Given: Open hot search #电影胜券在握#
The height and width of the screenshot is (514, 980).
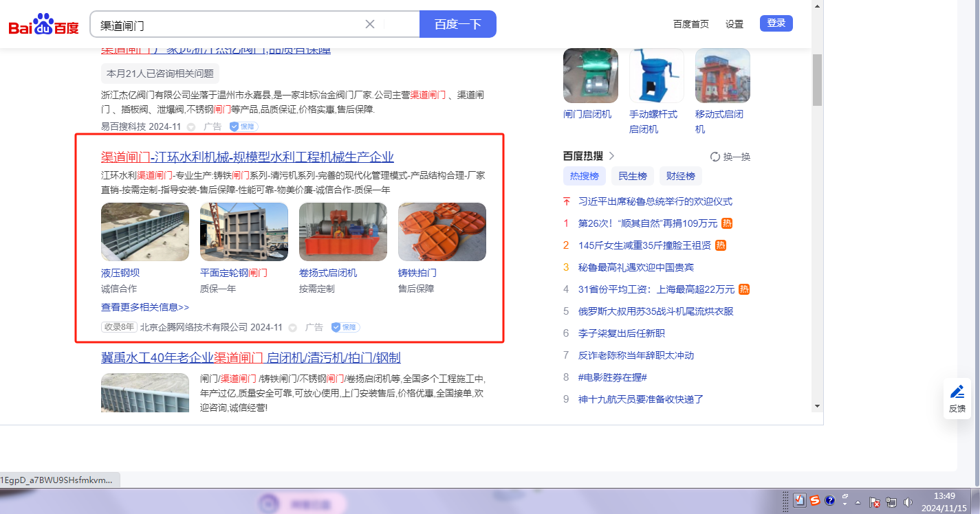Looking at the screenshot, I should (x=613, y=377).
